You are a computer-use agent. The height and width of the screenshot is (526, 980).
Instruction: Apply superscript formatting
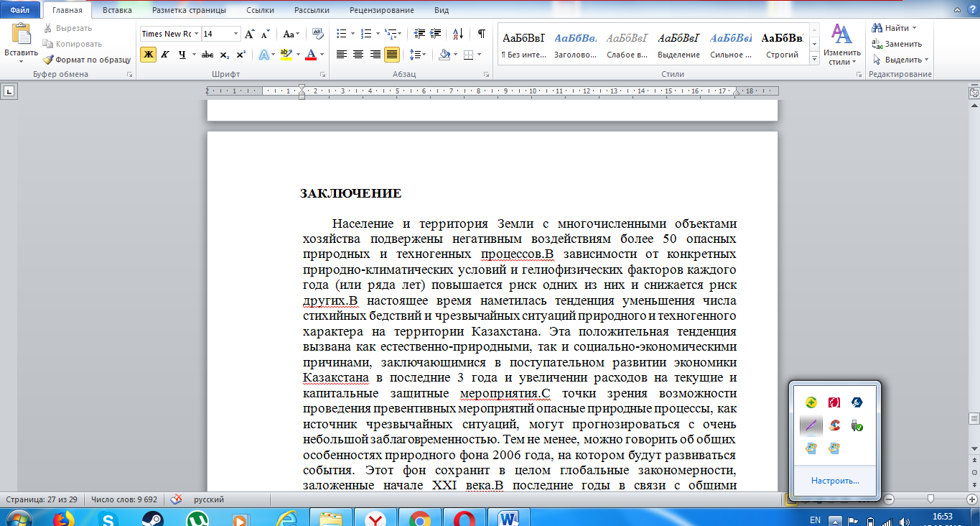pos(241,55)
